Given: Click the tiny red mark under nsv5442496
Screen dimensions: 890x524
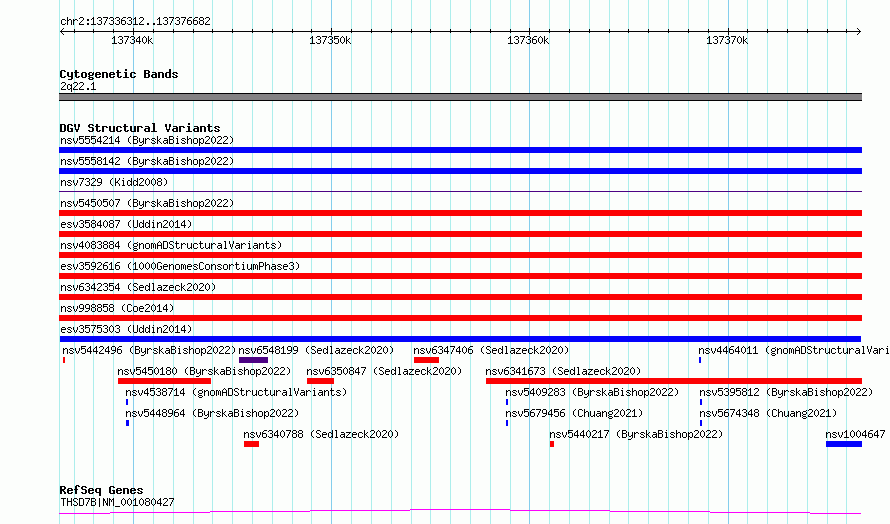Looking at the screenshot, I should (64, 360).
